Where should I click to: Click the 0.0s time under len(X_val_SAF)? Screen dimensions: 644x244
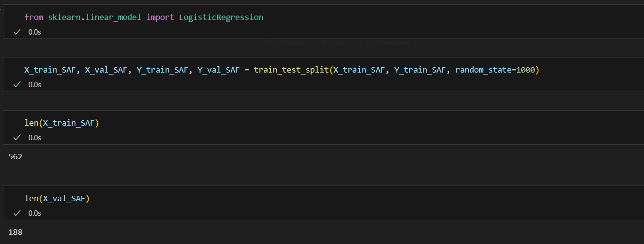pyautogui.click(x=35, y=213)
